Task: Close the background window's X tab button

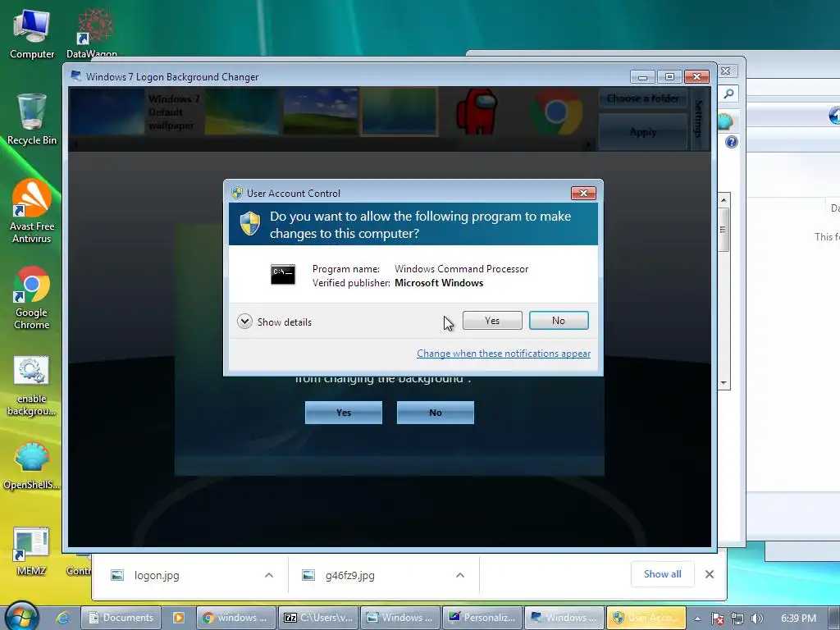Action: point(725,71)
